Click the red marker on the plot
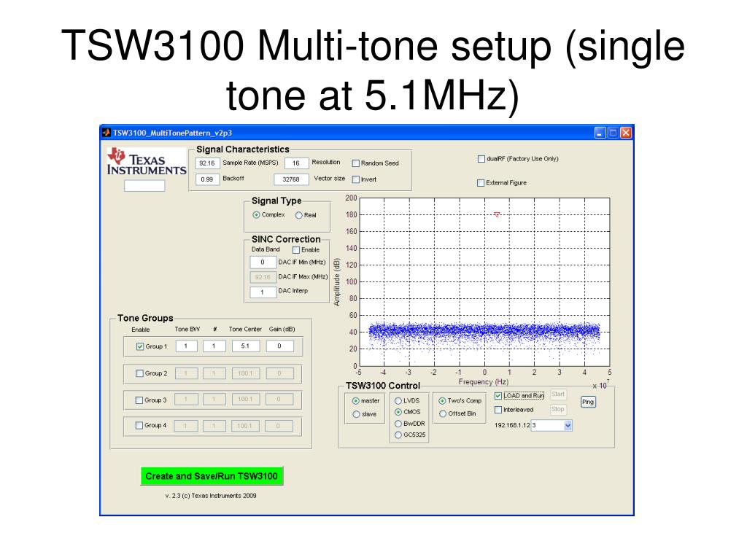This screenshot has height=560, width=747. [x=497, y=215]
